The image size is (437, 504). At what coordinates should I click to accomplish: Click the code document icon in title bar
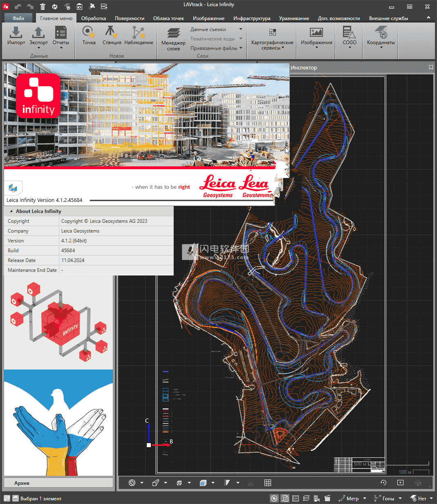click(79, 6)
